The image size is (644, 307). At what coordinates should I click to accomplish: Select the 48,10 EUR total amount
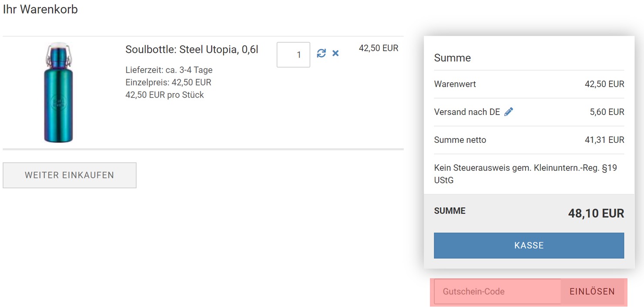tap(596, 213)
